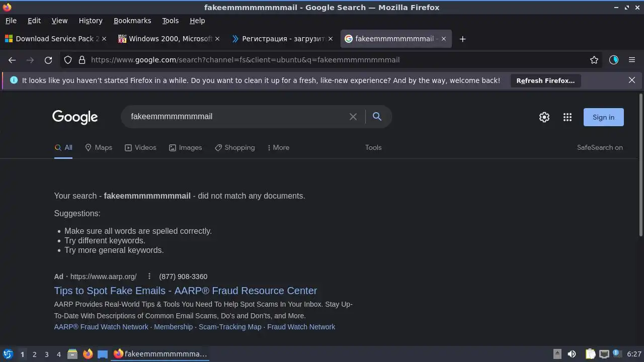Open the View menu

(59, 21)
